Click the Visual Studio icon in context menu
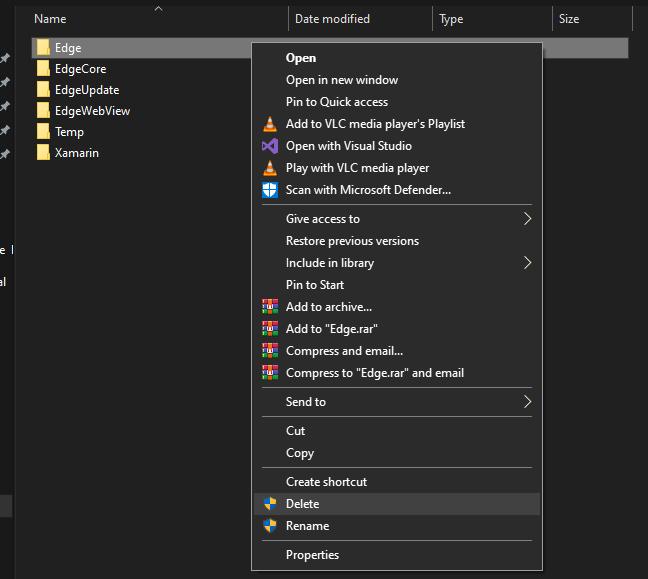648x579 pixels. point(269,146)
